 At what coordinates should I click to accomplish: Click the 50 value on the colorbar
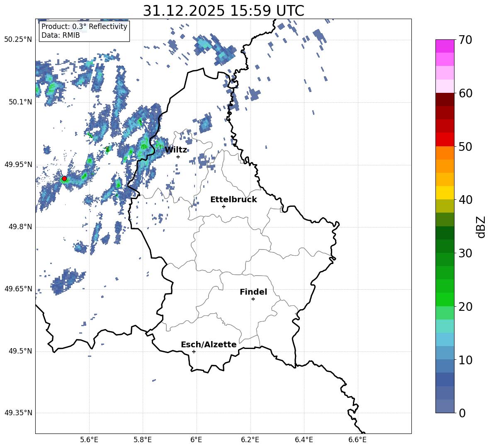point(465,147)
